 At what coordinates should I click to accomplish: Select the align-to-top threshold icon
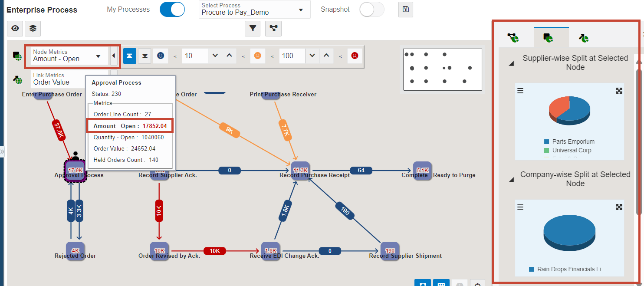pos(130,56)
